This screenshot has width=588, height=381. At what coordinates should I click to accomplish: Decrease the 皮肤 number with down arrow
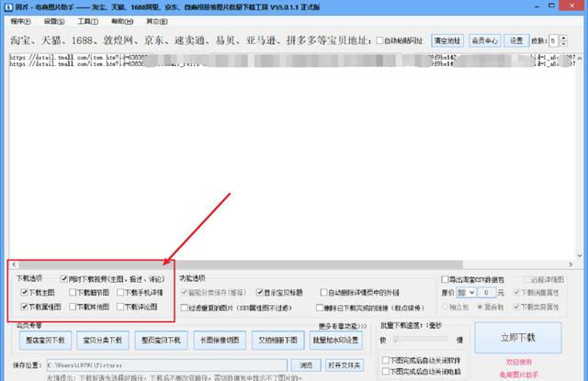563,43
